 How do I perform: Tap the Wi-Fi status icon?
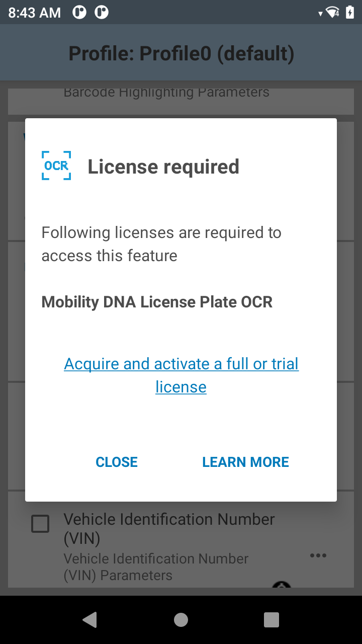(332, 13)
